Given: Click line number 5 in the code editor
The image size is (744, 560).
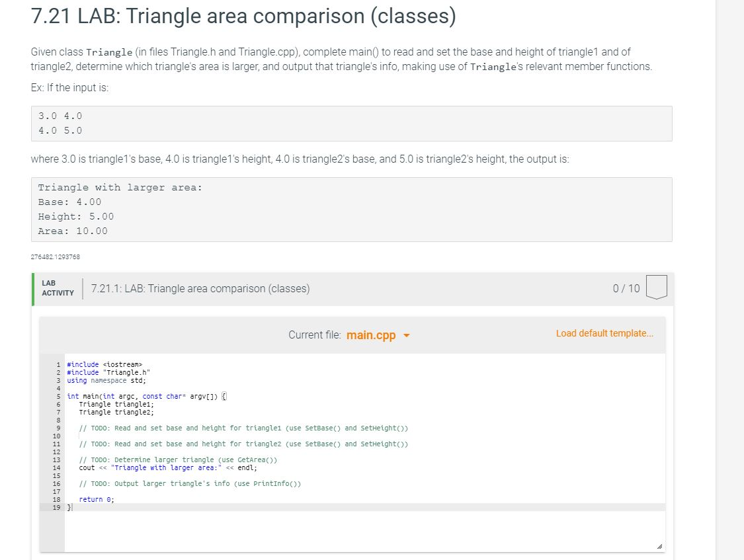Looking at the screenshot, I should point(57,396).
